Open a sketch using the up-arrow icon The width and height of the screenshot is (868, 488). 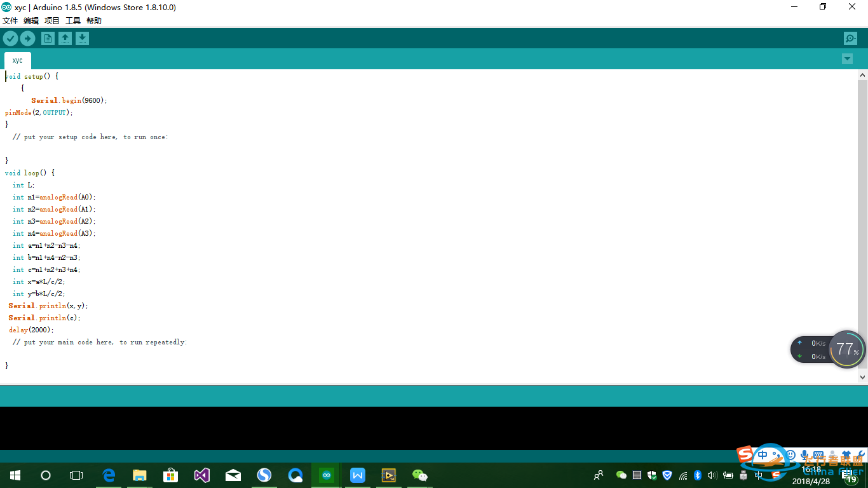(x=65, y=39)
